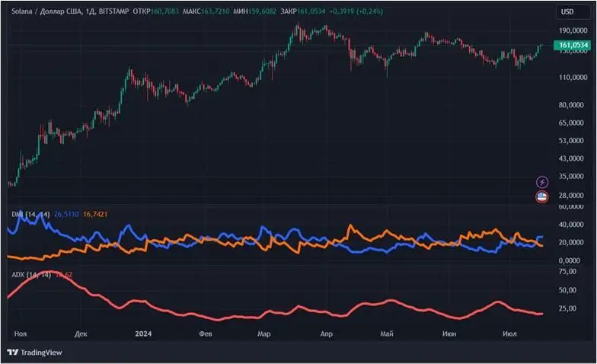
Task: Click the 2024 label on the time axis
Action: 142,334
